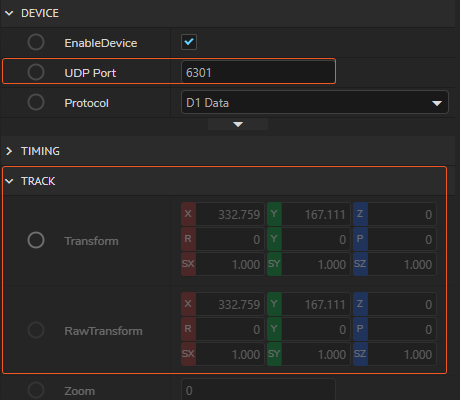This screenshot has width=460, height=400.
Task: Collapse the DEVICE section
Action: tap(9, 13)
